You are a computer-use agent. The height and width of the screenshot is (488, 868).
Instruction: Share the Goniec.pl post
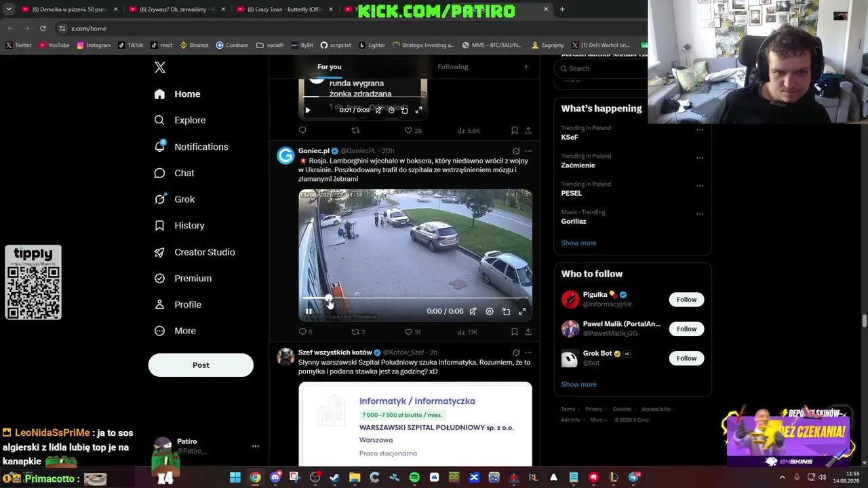[528, 331]
